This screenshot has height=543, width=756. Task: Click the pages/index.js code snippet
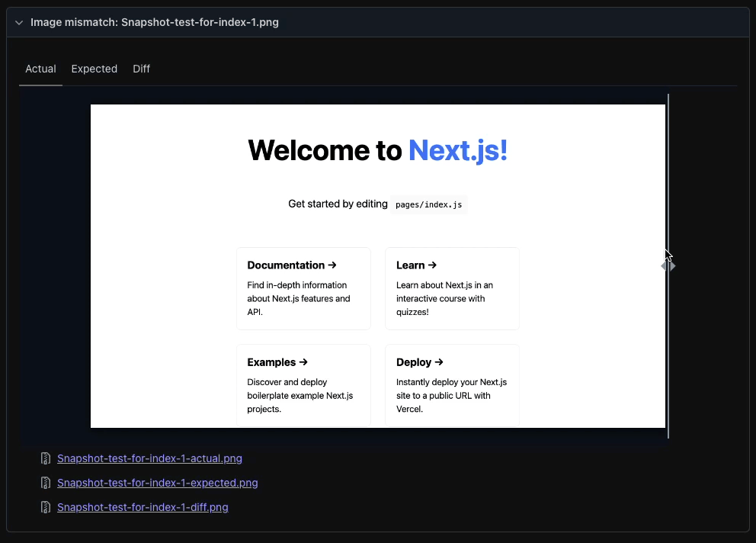428,205
